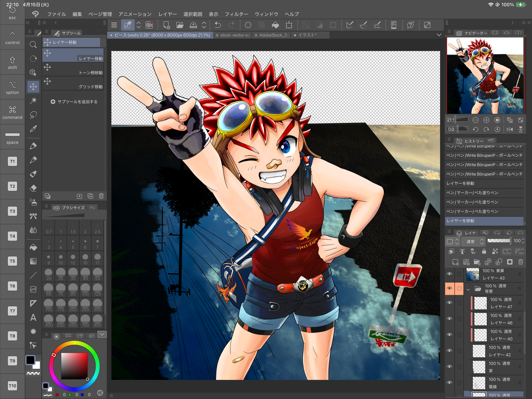532x399 pixels.
Task: Open the color palette panel dropdown chevron
Action: pyautogui.click(x=102, y=334)
